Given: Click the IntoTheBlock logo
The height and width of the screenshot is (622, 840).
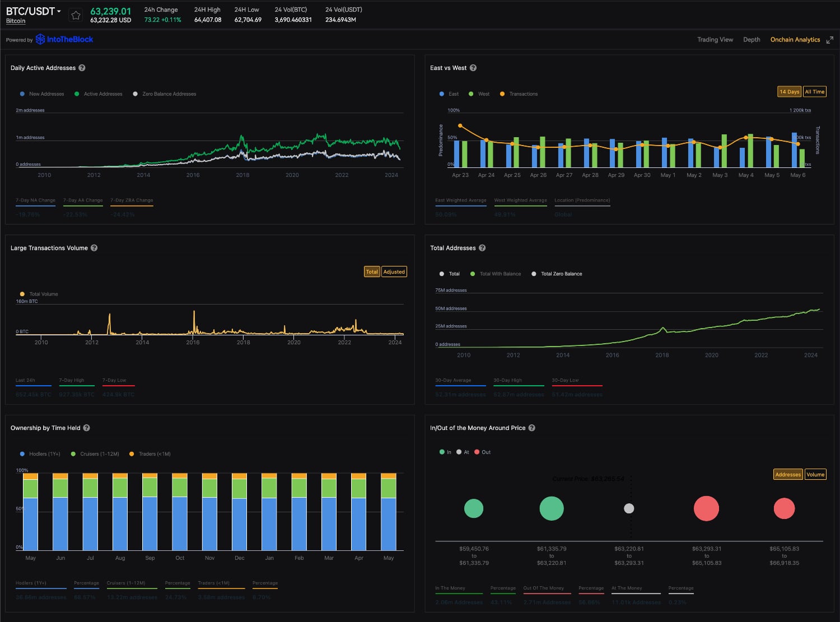Looking at the screenshot, I should point(64,39).
